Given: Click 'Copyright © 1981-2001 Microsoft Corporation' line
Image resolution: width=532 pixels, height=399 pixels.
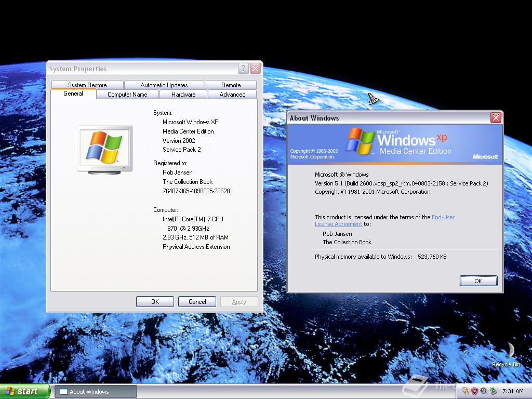Looking at the screenshot, I should pos(373,192).
